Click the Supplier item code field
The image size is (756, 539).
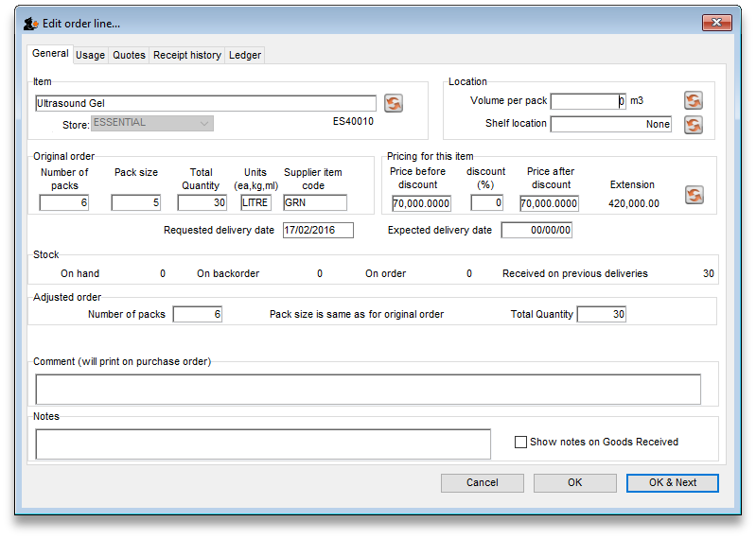(x=314, y=202)
